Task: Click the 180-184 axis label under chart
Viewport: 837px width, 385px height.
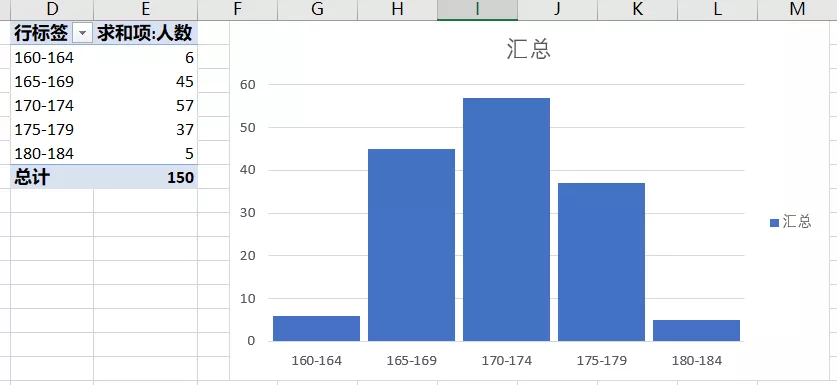Action: click(x=697, y=361)
